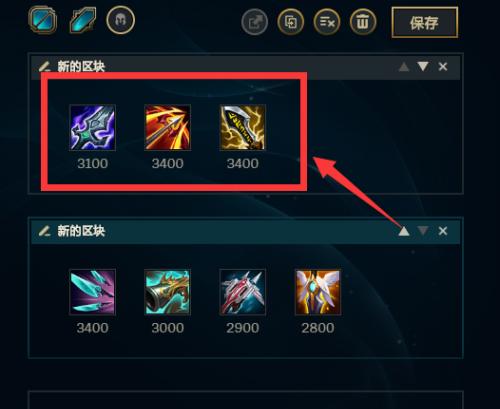Image resolution: width=500 pixels, height=409 pixels.
Task: Select the purple blade item costing 3100
Action: (x=92, y=127)
